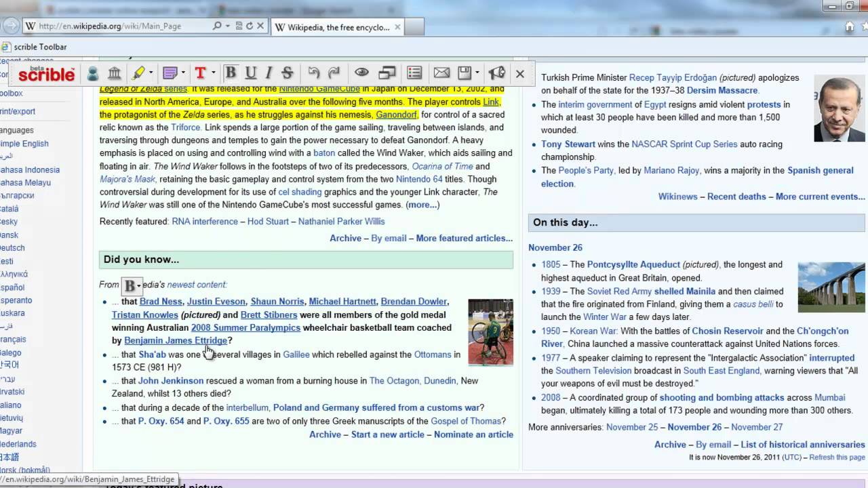
Task: Select Esperanto in the languages sidebar
Action: tap(16, 300)
